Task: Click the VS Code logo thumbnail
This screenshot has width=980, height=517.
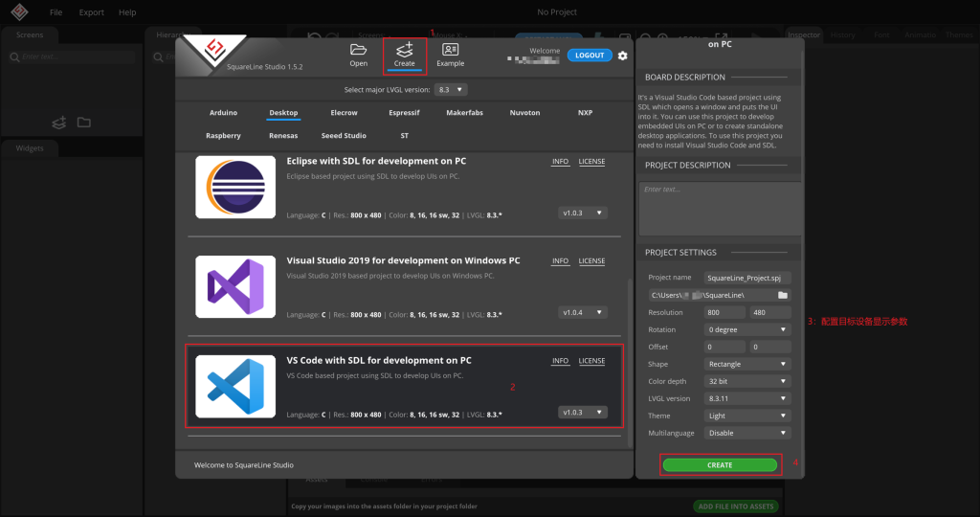Action: [229, 386]
